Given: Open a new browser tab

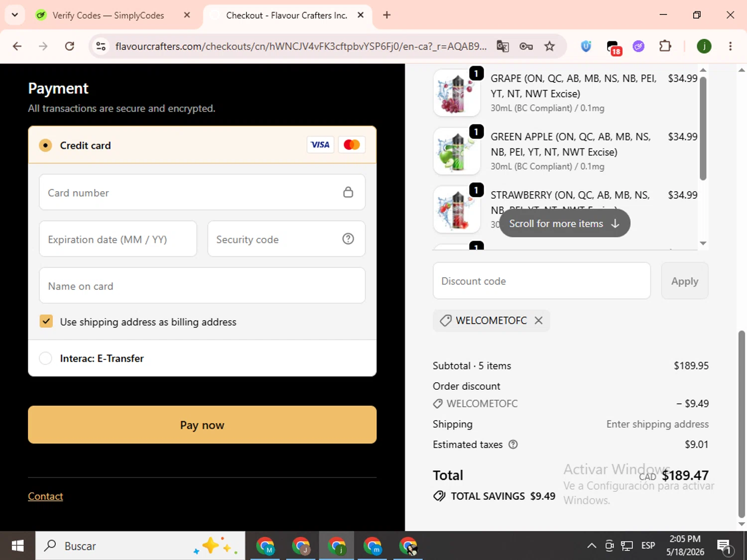Looking at the screenshot, I should pyautogui.click(x=387, y=15).
